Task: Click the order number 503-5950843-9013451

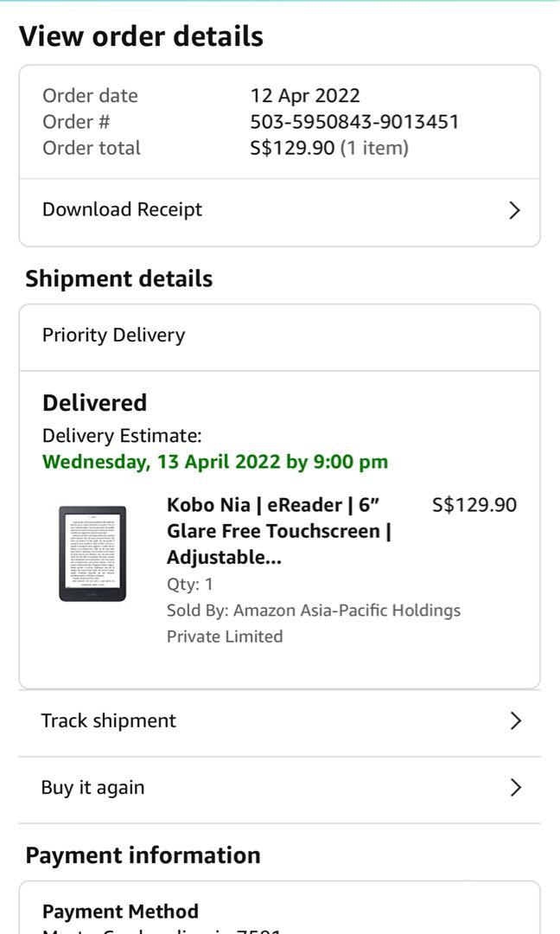Action: tap(354, 122)
